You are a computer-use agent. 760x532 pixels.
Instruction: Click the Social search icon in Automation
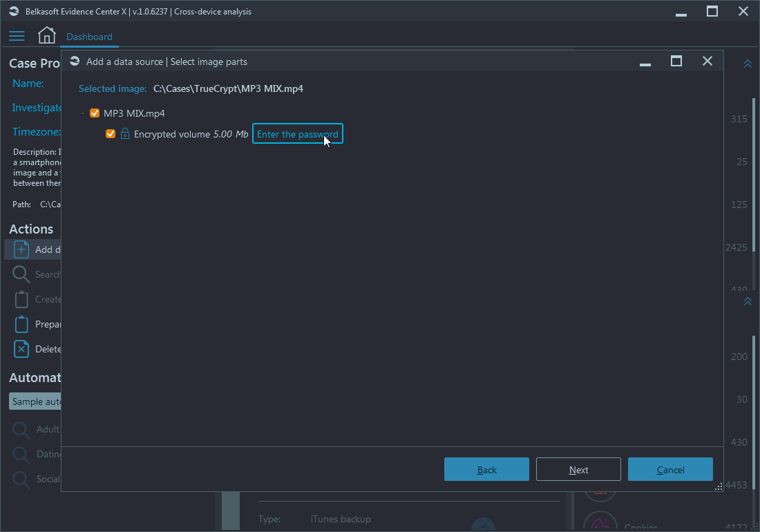coord(21,479)
